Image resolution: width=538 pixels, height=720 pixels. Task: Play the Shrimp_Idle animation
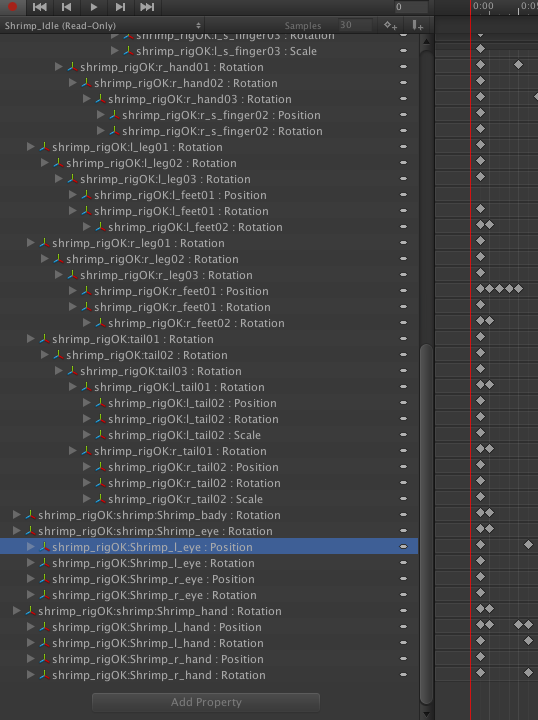click(x=94, y=6)
